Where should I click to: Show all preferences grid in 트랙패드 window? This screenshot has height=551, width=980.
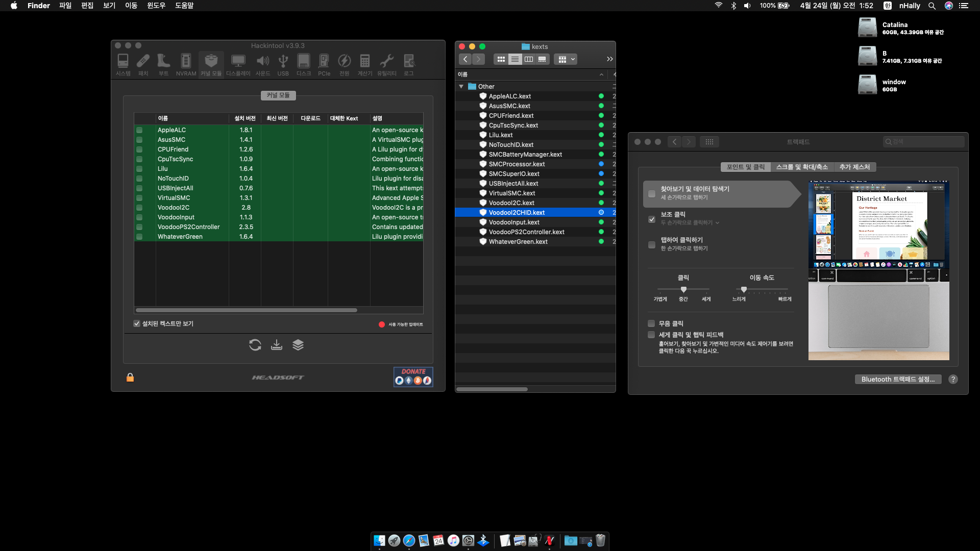point(709,142)
